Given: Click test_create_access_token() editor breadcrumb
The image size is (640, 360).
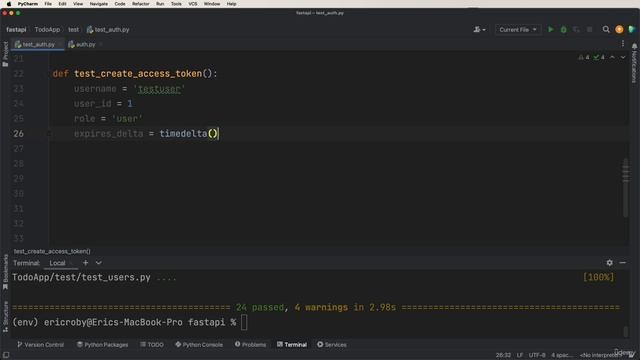Looking at the screenshot, I should tap(52, 251).
